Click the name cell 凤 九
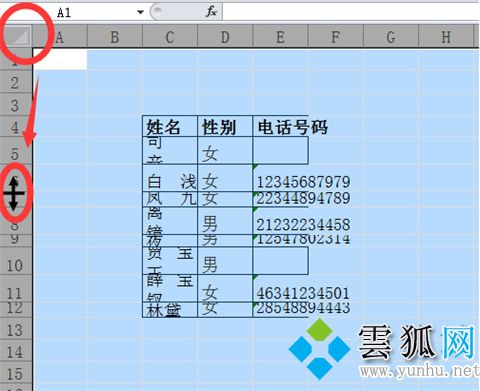The height and width of the screenshot is (391, 480). [170, 199]
